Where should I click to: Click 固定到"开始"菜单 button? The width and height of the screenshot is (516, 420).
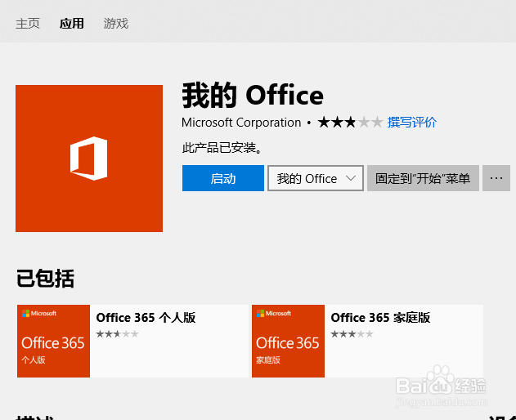pyautogui.click(x=423, y=178)
